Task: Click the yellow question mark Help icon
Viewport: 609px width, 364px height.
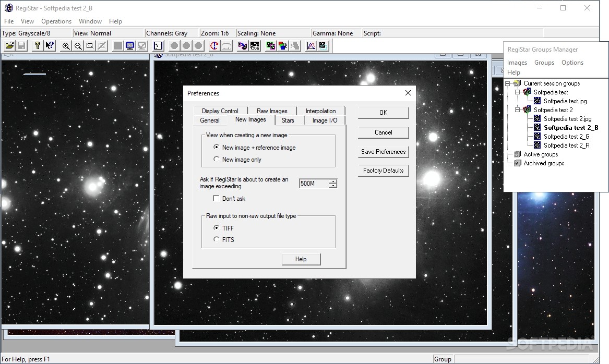Action: [x=37, y=46]
